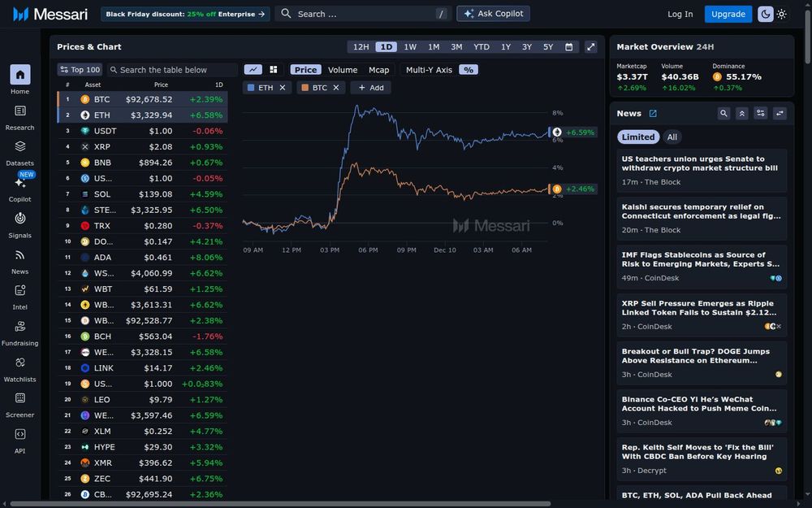This screenshot has width=812, height=508.
Task: Open the Research sidebar icon
Action: 19,111
